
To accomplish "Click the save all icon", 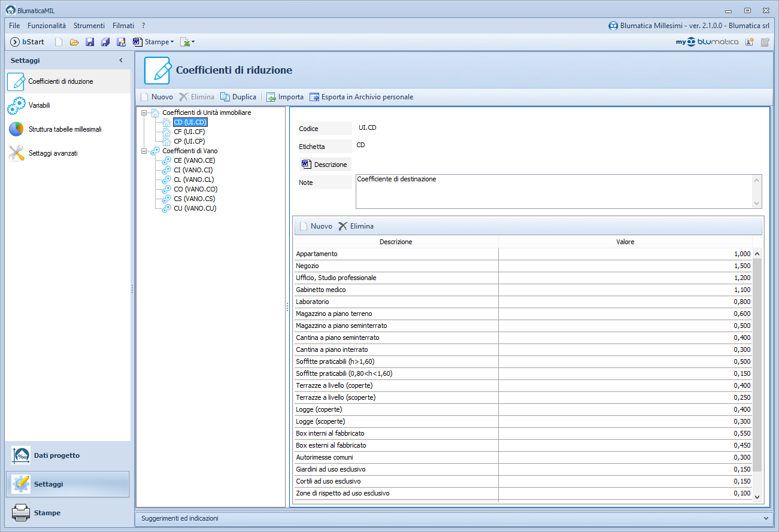I will [x=105, y=42].
